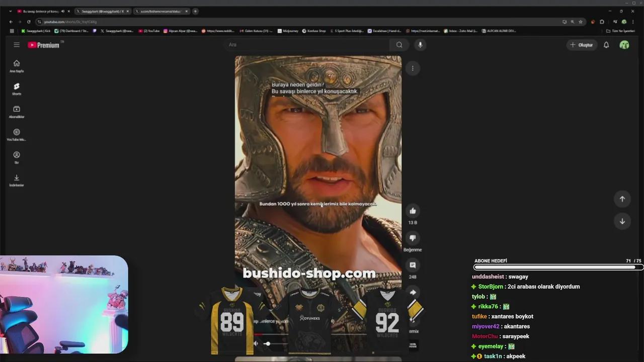644x362 pixels.
Task: Open the Midjourney bookmark
Action: coord(287,31)
